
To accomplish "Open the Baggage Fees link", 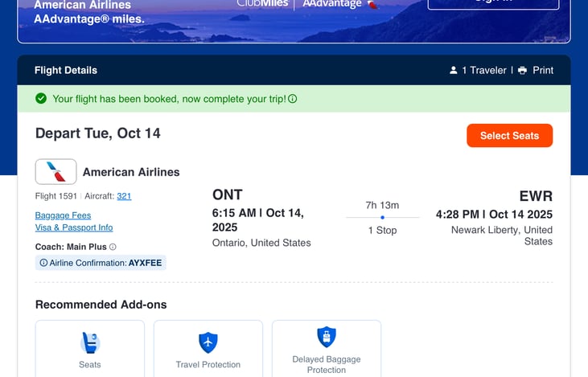I will point(63,215).
